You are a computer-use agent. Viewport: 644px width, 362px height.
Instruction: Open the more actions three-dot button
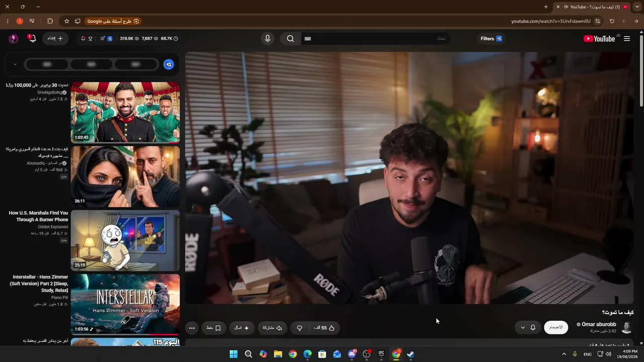coord(192,328)
